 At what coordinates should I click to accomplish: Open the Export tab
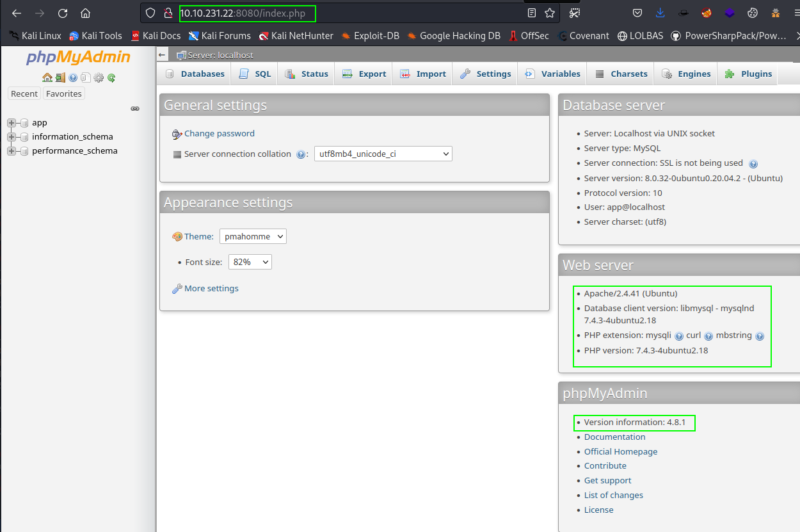364,74
